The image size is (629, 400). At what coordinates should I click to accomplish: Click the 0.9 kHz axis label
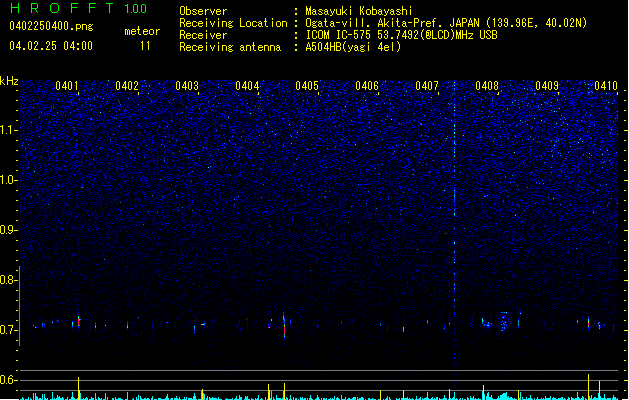(9, 230)
